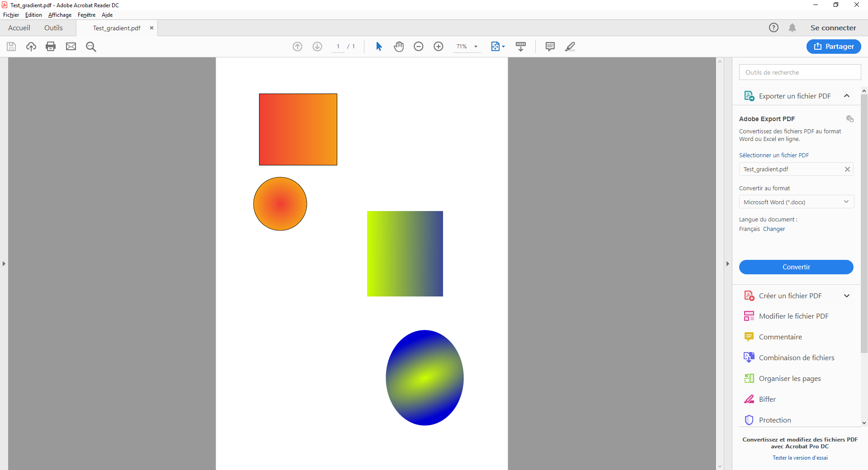Viewport: 868px width, 470px height.
Task: Open the 71% zoom level dropdown
Action: 476,47
